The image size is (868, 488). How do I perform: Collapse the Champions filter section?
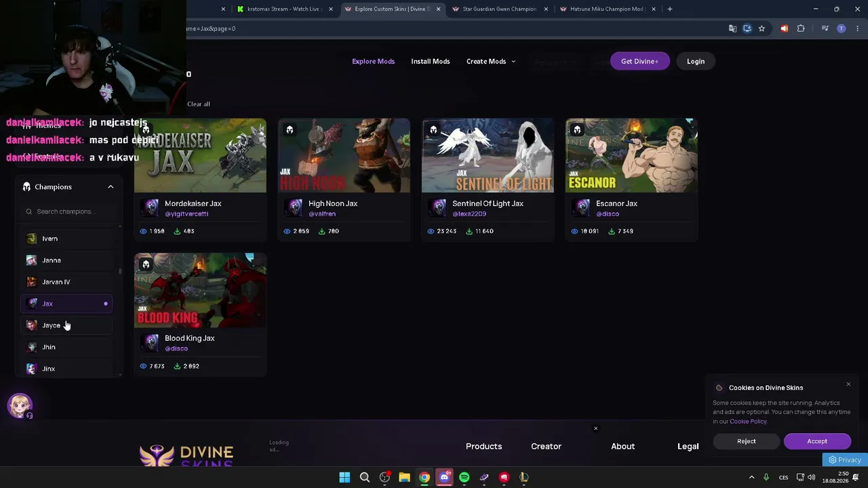[111, 187]
